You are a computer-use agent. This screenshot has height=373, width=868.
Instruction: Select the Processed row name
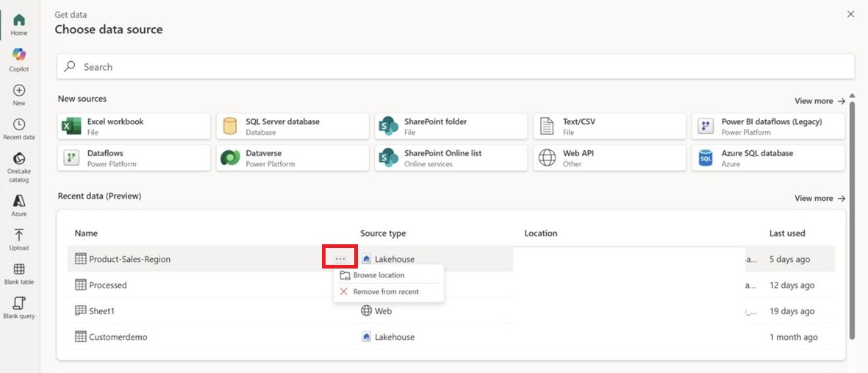[108, 285]
